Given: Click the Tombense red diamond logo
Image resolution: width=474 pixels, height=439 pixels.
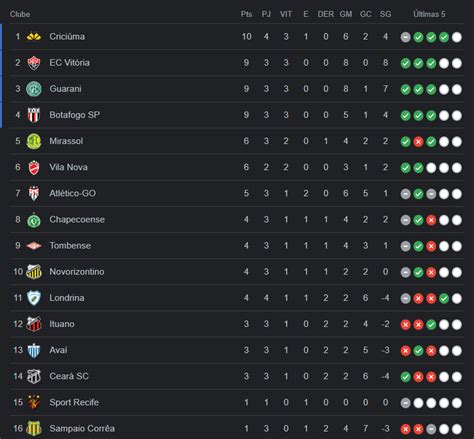Looking at the screenshot, I should click(34, 246).
